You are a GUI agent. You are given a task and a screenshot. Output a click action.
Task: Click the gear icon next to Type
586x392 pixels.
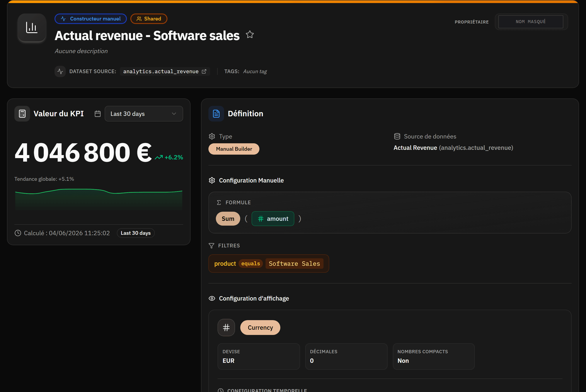(x=212, y=136)
